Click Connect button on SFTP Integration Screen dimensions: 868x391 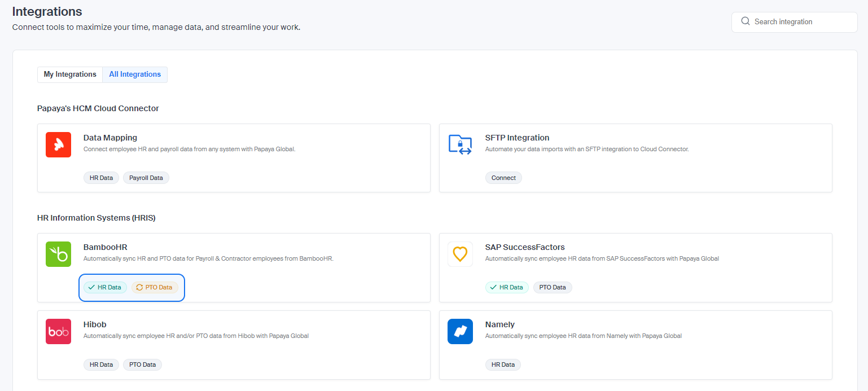pyautogui.click(x=503, y=178)
